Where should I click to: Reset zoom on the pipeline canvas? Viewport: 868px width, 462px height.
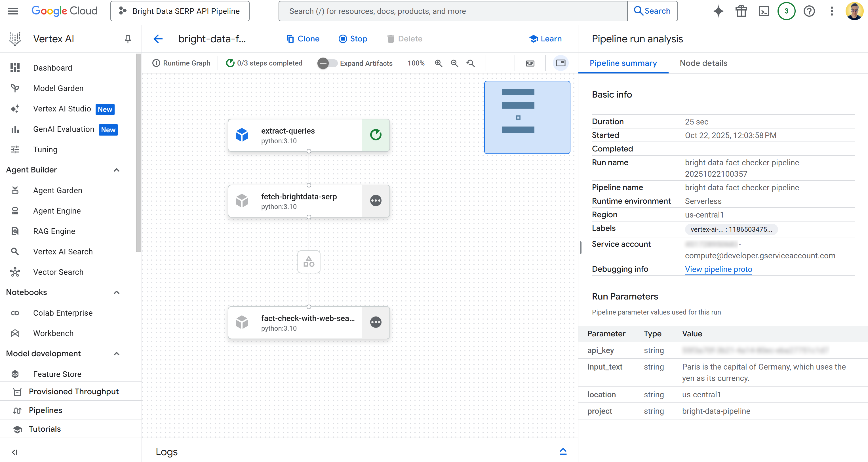[x=470, y=63]
